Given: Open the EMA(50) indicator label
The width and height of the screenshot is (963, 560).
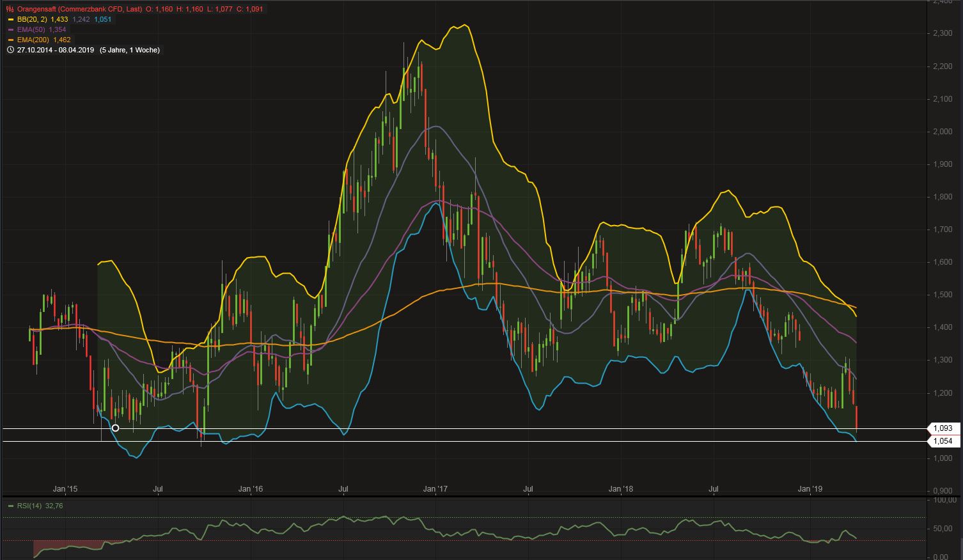Looking at the screenshot, I should (31, 29).
